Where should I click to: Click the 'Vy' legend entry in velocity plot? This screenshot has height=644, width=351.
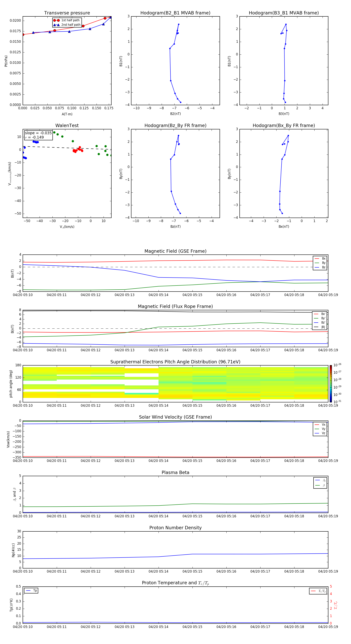click(x=320, y=429)
